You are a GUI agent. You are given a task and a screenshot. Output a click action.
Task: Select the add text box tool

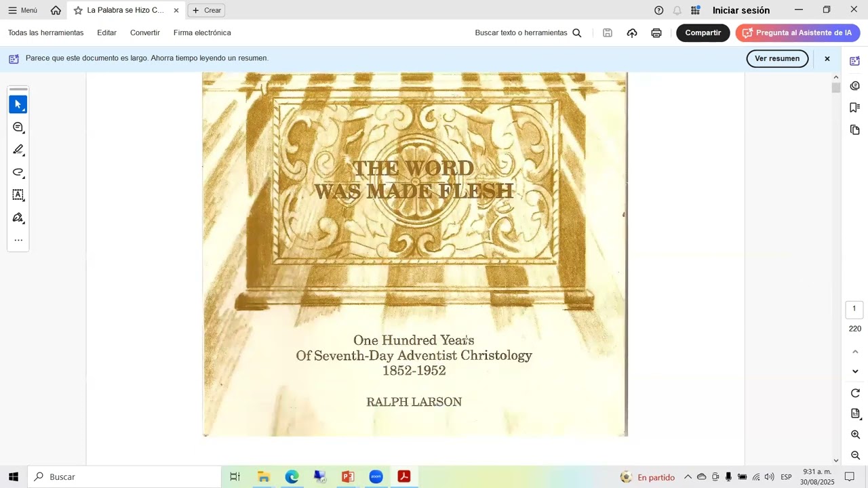coord(18,195)
